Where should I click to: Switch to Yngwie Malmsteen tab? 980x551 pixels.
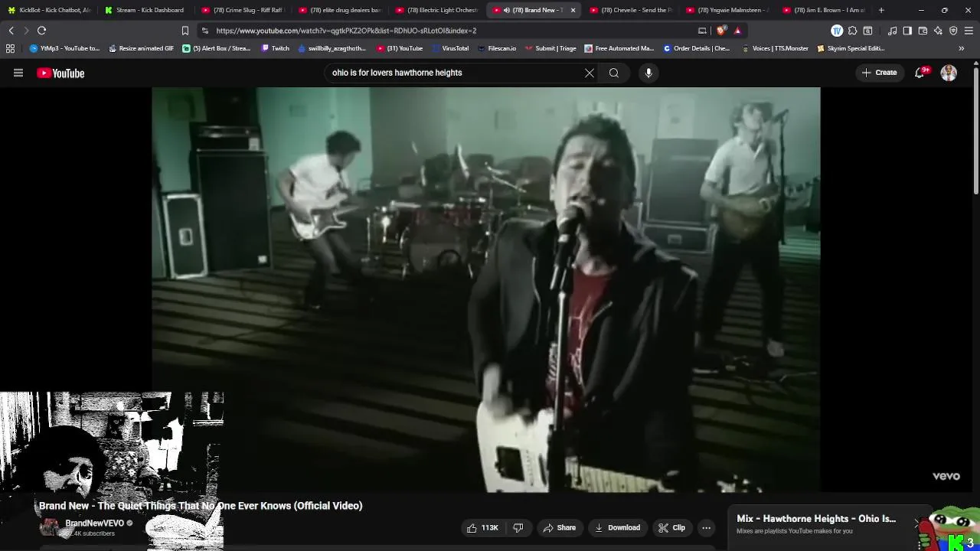click(728, 10)
